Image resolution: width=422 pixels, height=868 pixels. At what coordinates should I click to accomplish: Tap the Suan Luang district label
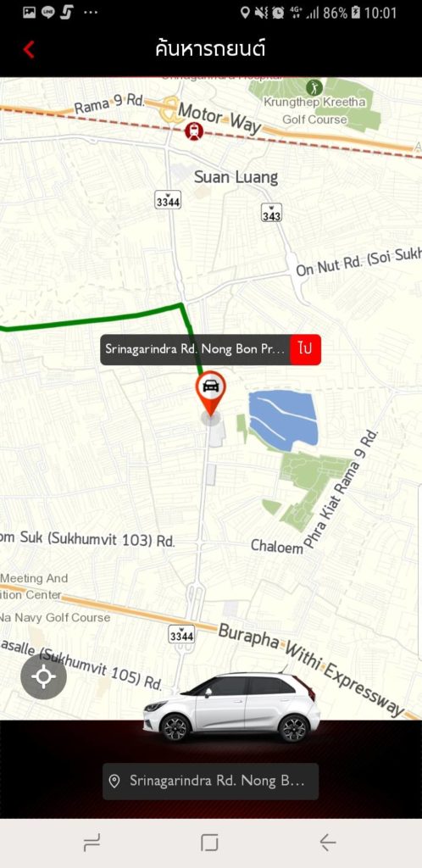coord(236,178)
